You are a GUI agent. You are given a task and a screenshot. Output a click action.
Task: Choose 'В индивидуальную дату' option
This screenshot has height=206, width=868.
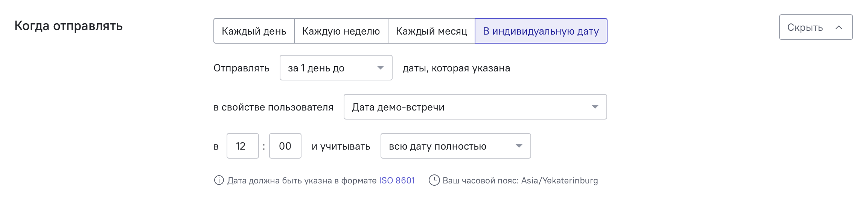point(541,31)
